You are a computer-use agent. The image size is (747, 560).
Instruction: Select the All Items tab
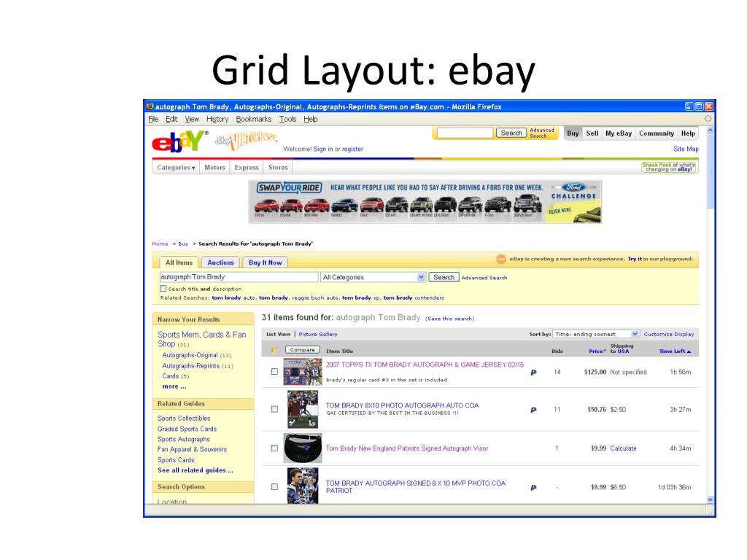click(179, 262)
